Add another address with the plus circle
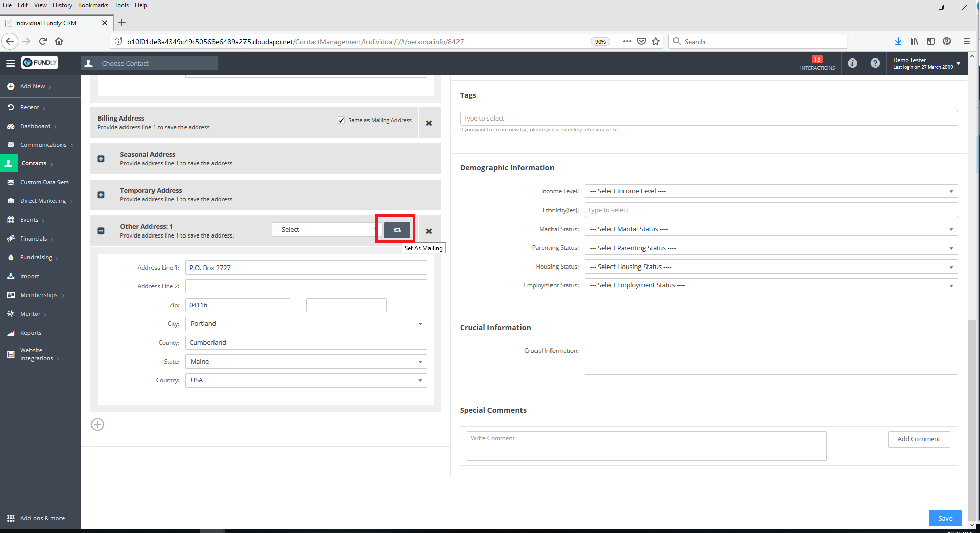 pos(98,424)
